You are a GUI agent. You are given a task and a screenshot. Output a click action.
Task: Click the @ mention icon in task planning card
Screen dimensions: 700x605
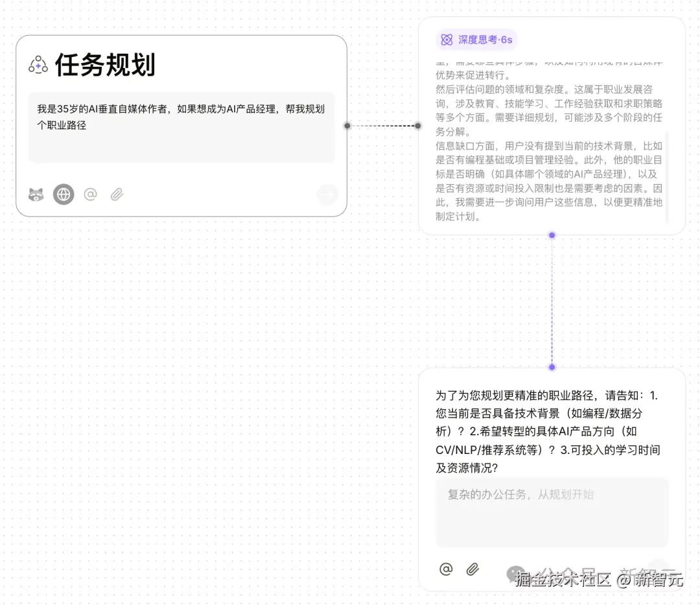pyautogui.click(x=91, y=195)
